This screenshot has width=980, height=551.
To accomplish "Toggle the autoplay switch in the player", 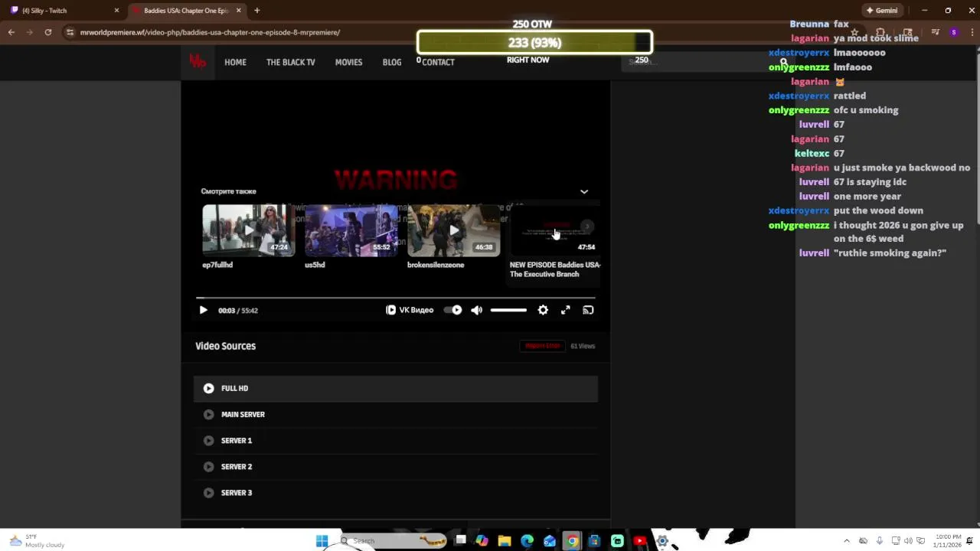I will 452,310.
